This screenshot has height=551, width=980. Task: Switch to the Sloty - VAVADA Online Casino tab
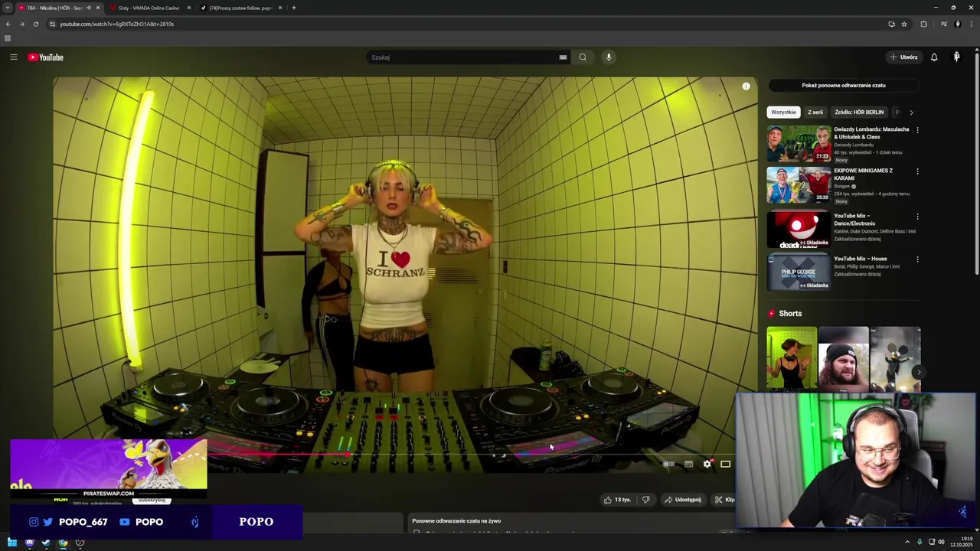tap(148, 8)
